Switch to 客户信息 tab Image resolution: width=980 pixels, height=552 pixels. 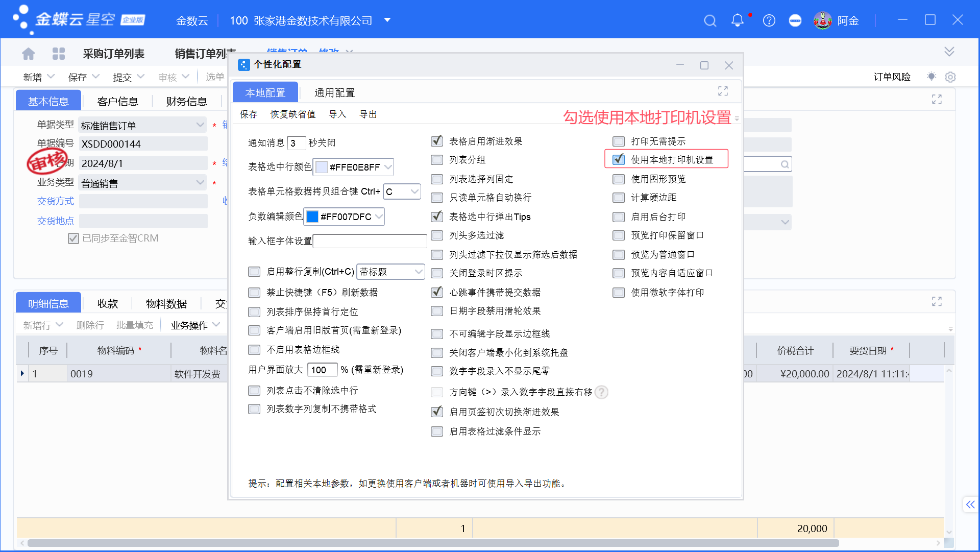click(117, 101)
